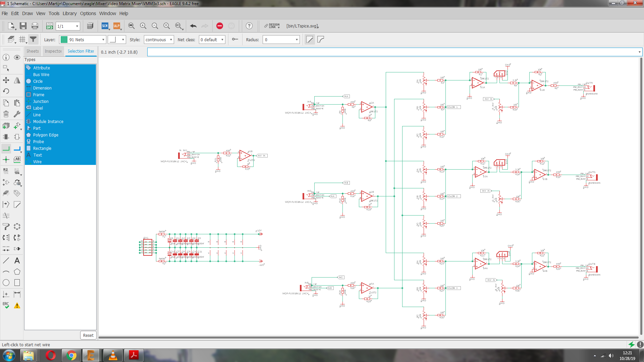Click the Save icon in the toolbar
The image size is (644, 362).
click(x=23, y=26)
